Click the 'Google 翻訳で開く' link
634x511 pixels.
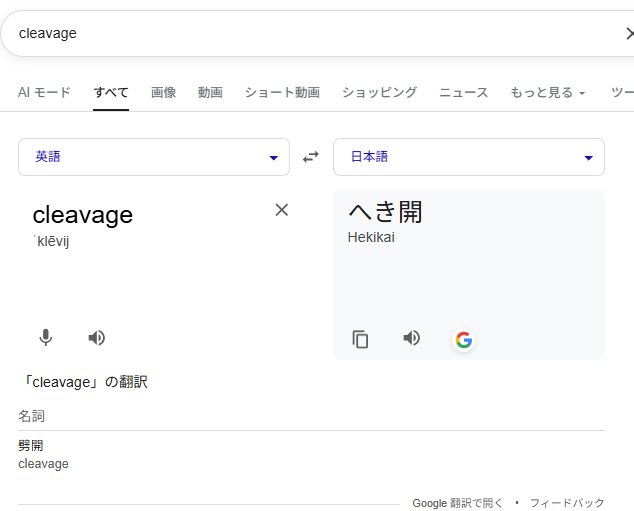pos(458,503)
